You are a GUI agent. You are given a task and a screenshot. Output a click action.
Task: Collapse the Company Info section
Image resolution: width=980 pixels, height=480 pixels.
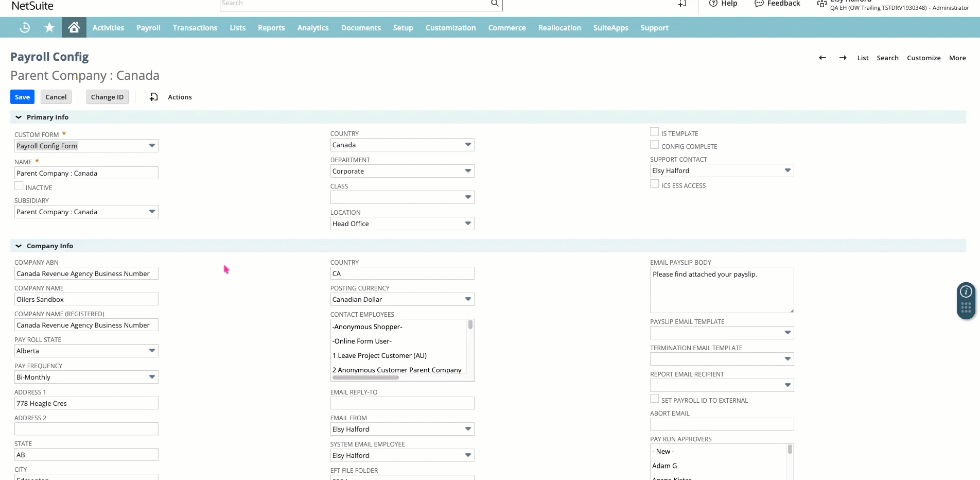19,246
